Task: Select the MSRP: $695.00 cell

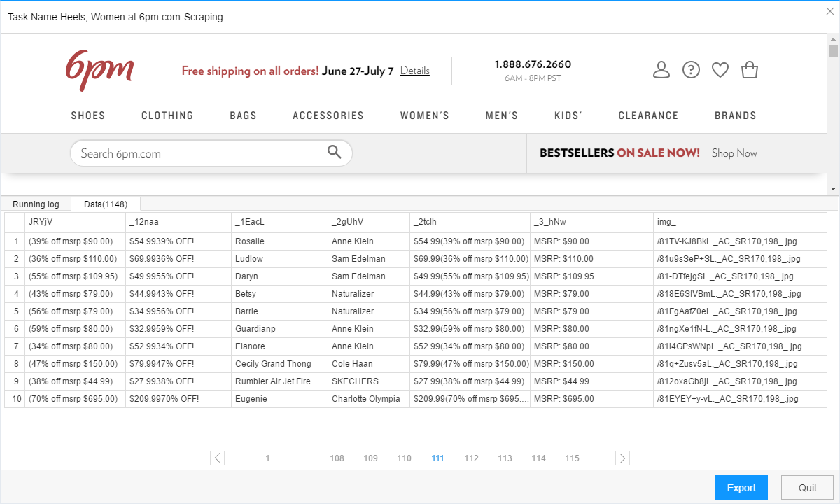Action: tap(592, 399)
